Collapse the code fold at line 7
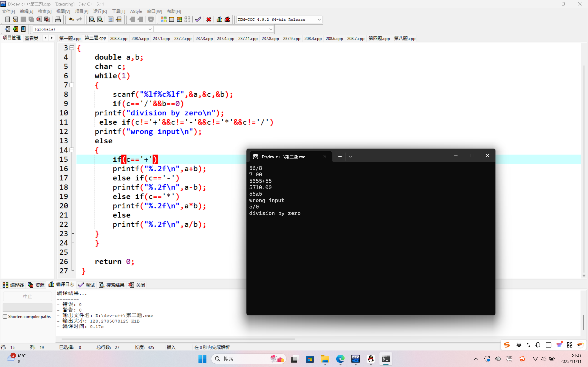 click(x=72, y=85)
